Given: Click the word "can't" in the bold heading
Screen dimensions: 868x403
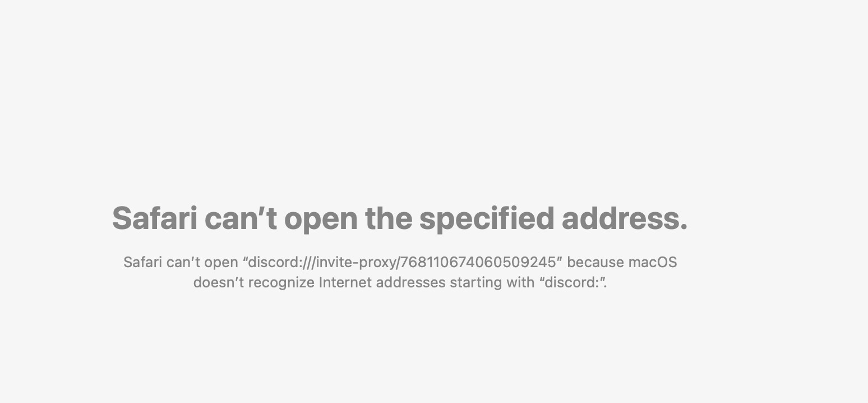Looking at the screenshot, I should pos(241,218).
